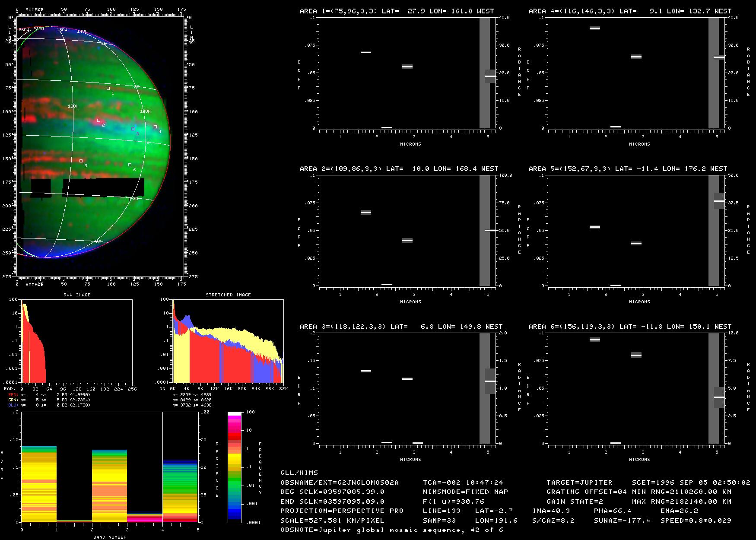The width and height of the screenshot is (756, 540).
Task: Click the LON=191.6 metadata entry
Action: [496, 521]
